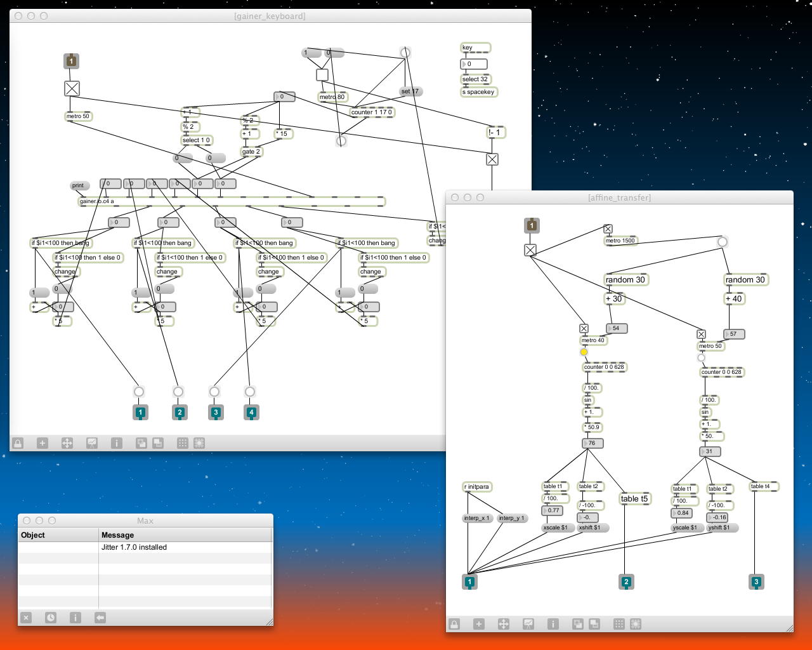Select outlet 2 in the affine_transfer patcher
This screenshot has width=812, height=650.
626,581
